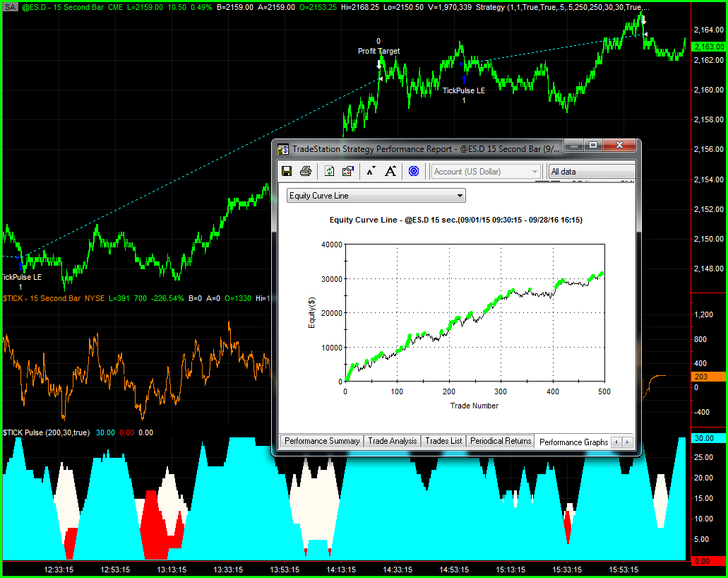Click the blue long-entry arrow near 14:53:15

click(x=464, y=79)
